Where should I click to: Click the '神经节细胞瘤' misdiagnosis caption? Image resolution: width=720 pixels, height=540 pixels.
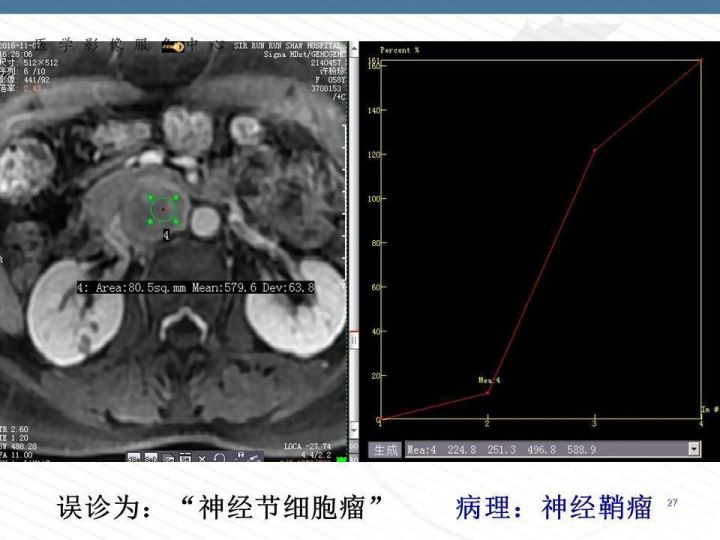pos(281,507)
